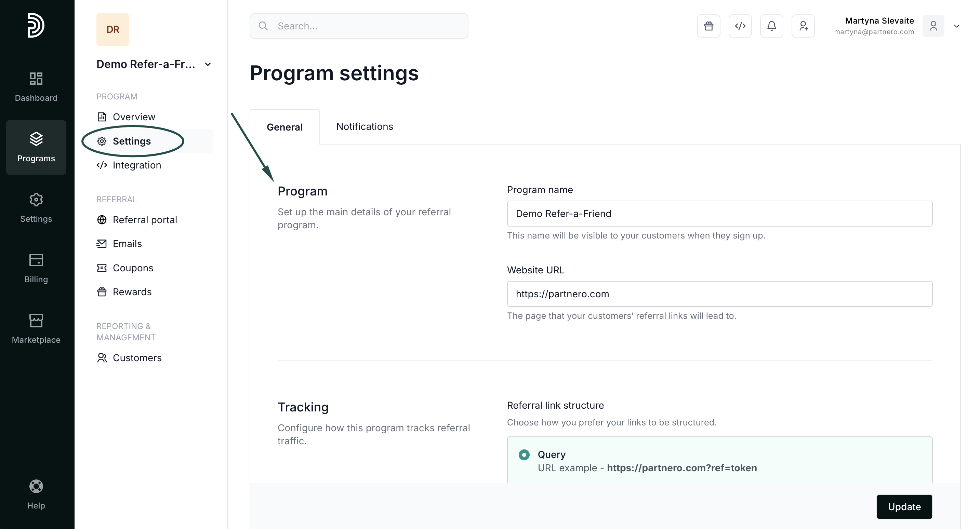Open the notifications bell icon
The image size is (980, 529).
coord(771,26)
